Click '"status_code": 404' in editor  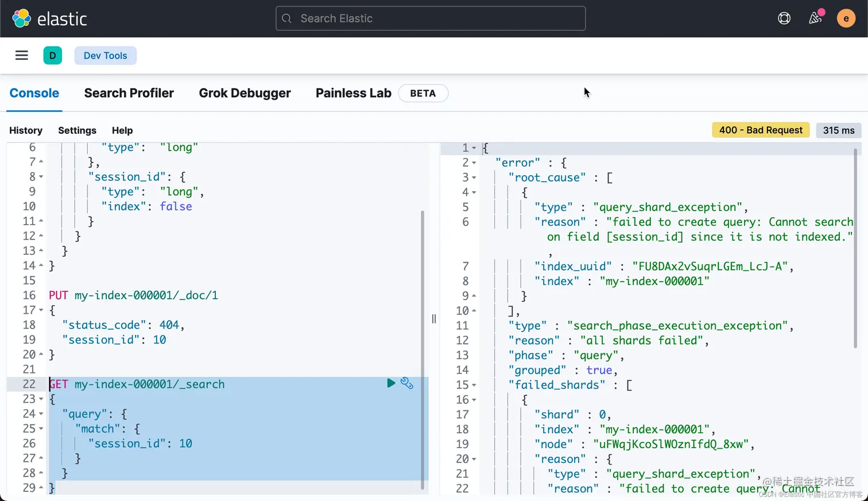click(121, 325)
